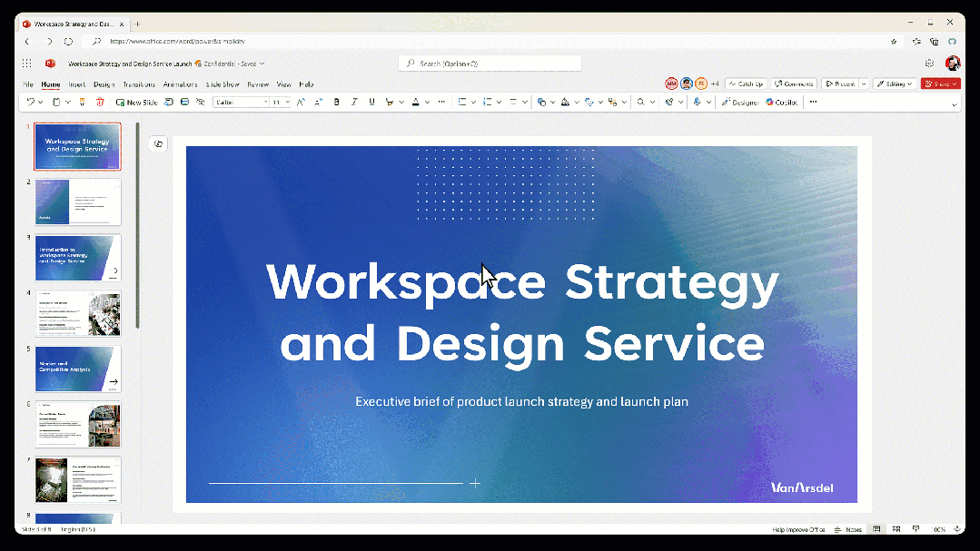The image size is (980, 551).
Task: Open the Designer pane
Action: 740,103
